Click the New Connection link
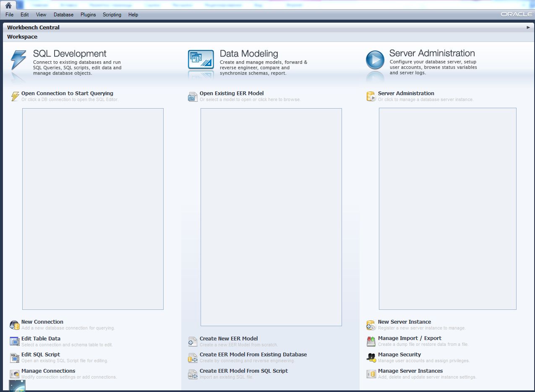This screenshot has height=392, width=535. point(42,322)
